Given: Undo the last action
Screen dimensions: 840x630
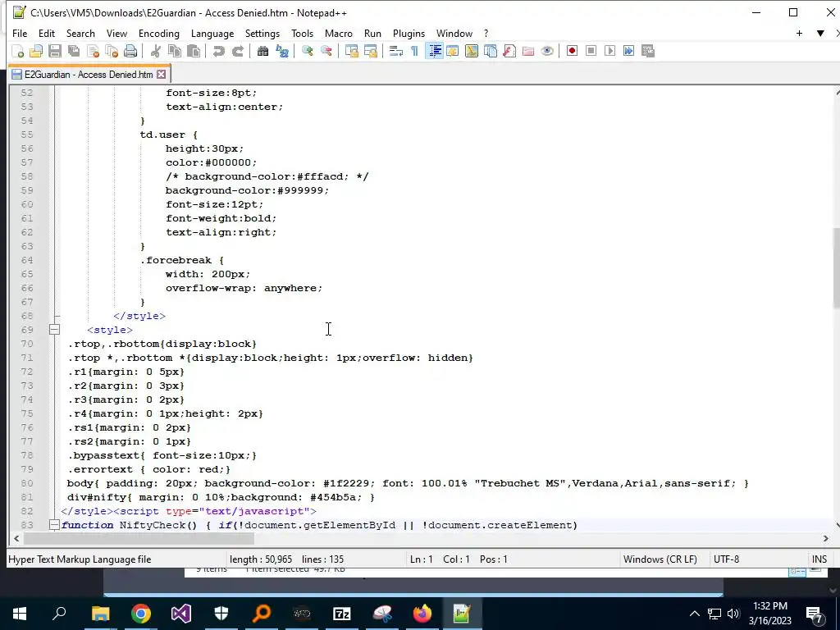Looking at the screenshot, I should [218, 51].
